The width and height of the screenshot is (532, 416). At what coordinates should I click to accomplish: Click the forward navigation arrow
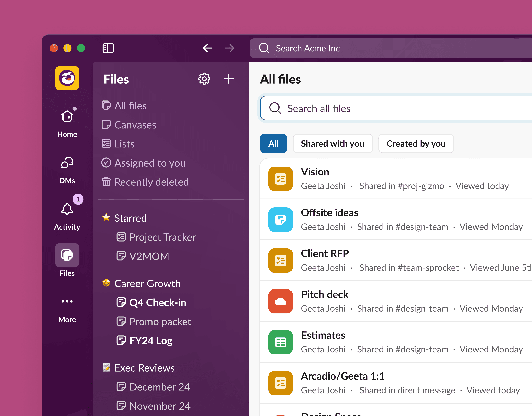click(229, 48)
